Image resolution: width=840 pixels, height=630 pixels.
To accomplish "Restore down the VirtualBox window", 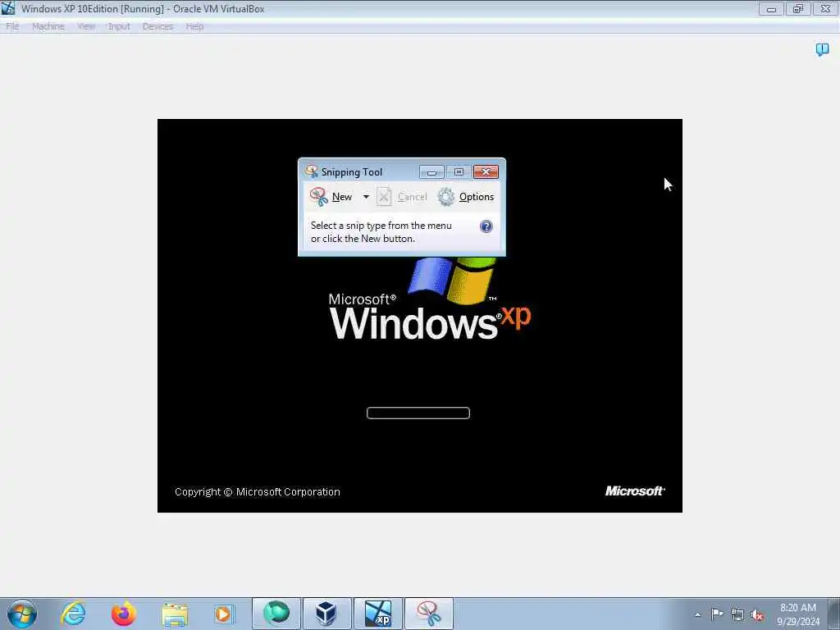I will pyautogui.click(x=798, y=8).
